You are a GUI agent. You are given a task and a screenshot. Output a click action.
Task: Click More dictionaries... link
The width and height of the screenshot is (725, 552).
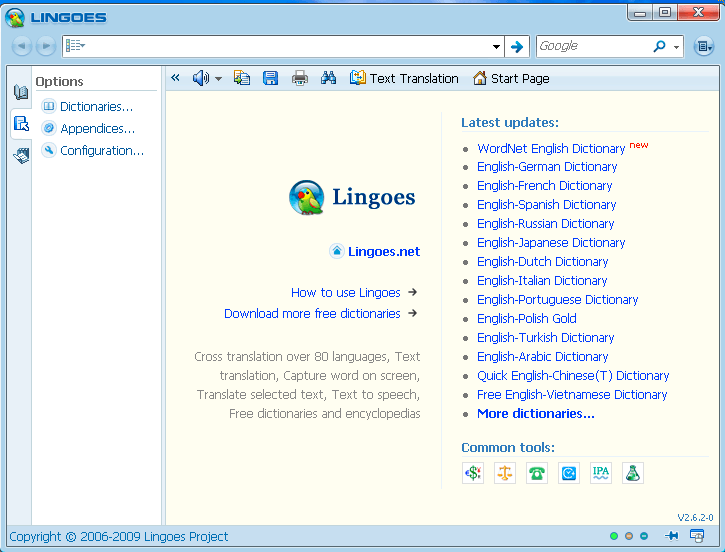click(536, 413)
